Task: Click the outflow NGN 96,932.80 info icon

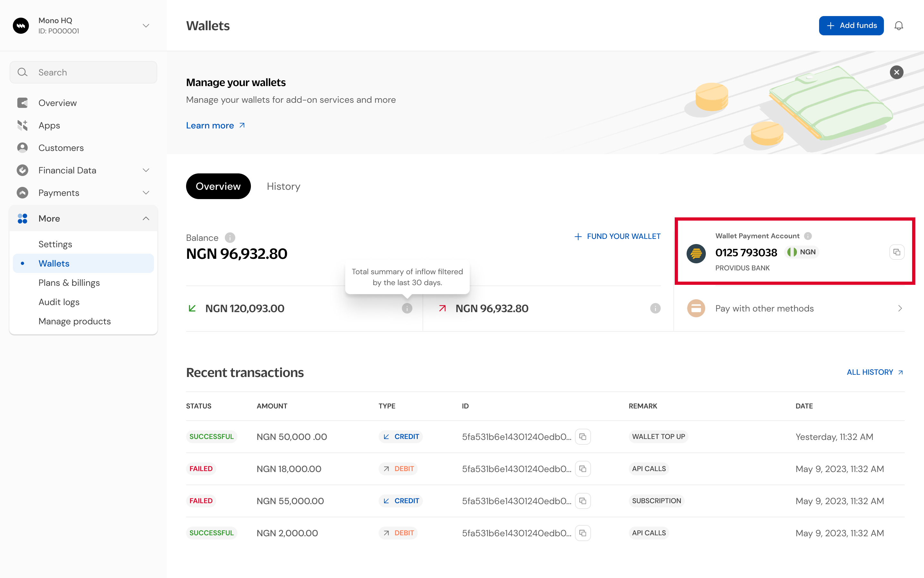Action: tap(655, 309)
